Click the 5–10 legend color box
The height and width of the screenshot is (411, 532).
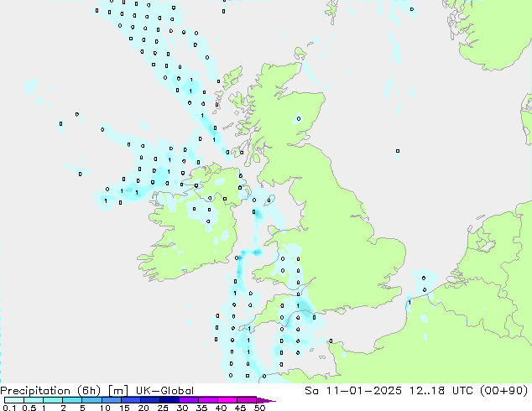[x=91, y=400]
